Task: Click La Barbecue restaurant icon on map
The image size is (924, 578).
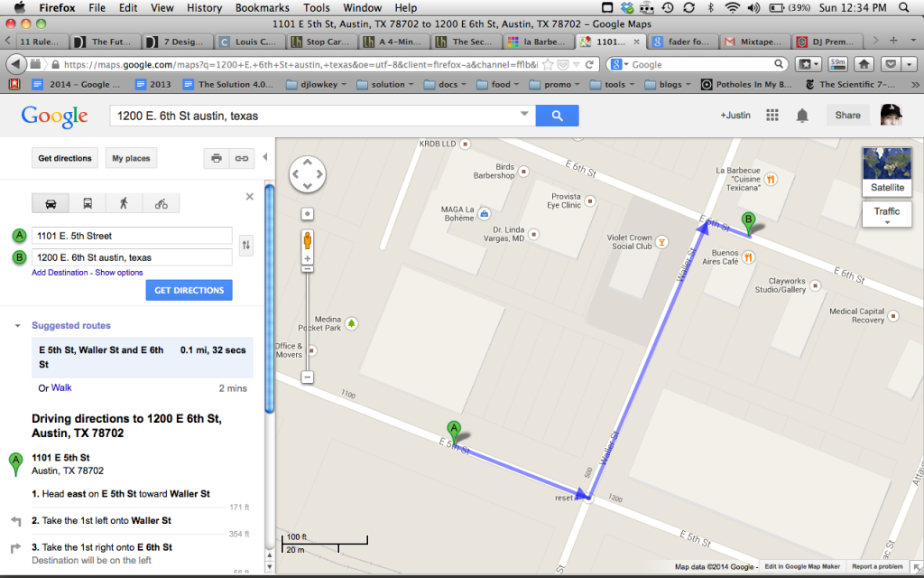Action: tap(770, 179)
